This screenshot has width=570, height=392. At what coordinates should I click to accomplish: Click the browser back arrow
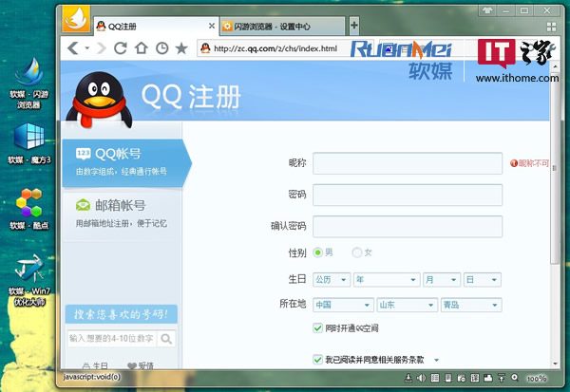pos(73,48)
